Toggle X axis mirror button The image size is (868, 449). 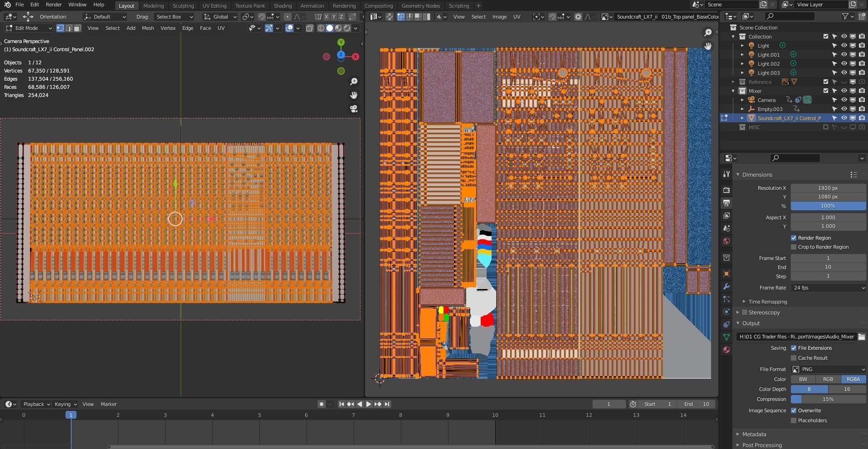[x=326, y=17]
